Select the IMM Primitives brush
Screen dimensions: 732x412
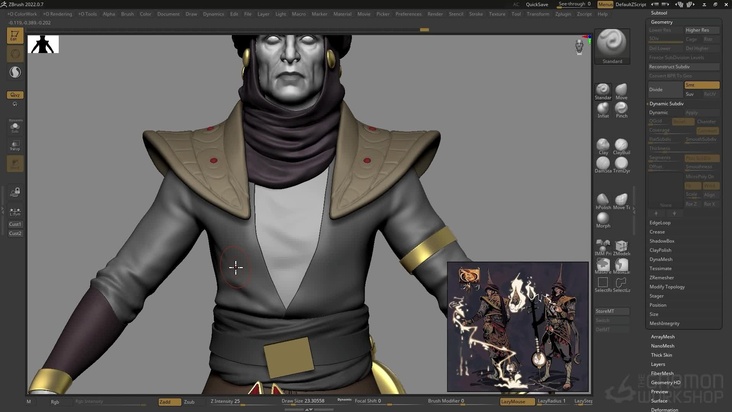point(603,247)
